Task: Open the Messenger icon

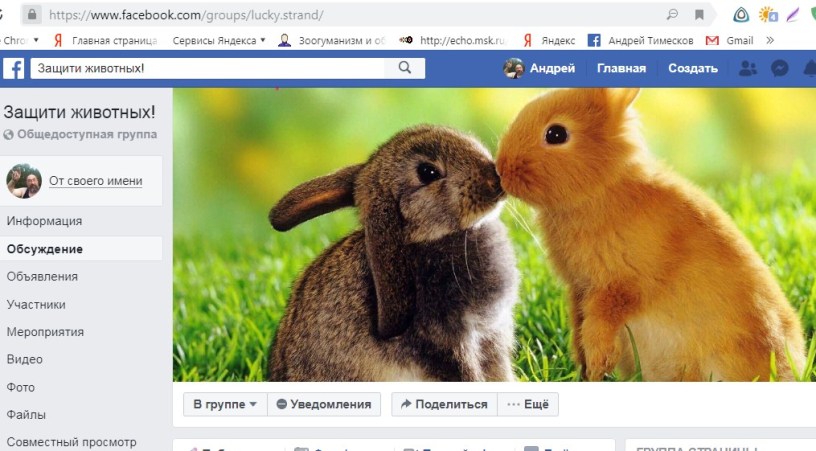Action: 781,68
